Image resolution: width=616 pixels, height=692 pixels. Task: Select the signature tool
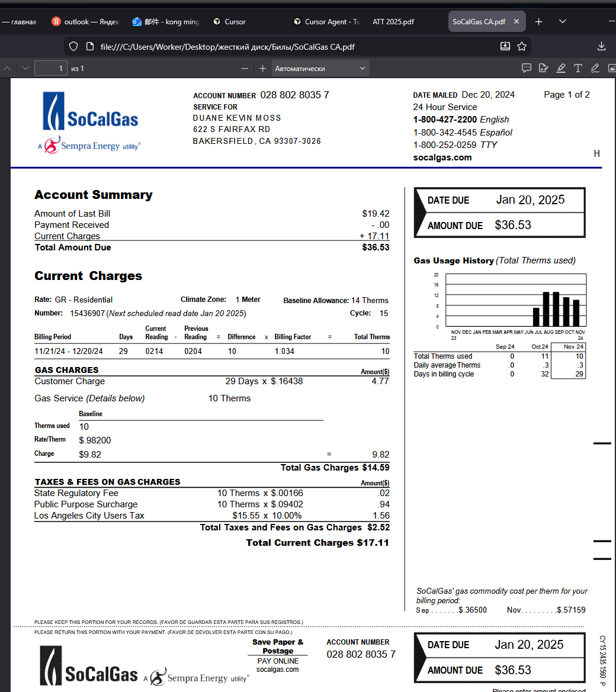[x=543, y=67]
